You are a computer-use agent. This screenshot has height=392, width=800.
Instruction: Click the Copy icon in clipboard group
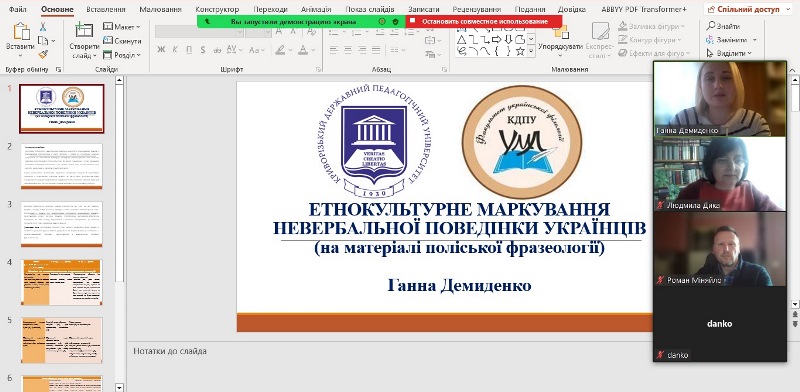[x=43, y=40]
